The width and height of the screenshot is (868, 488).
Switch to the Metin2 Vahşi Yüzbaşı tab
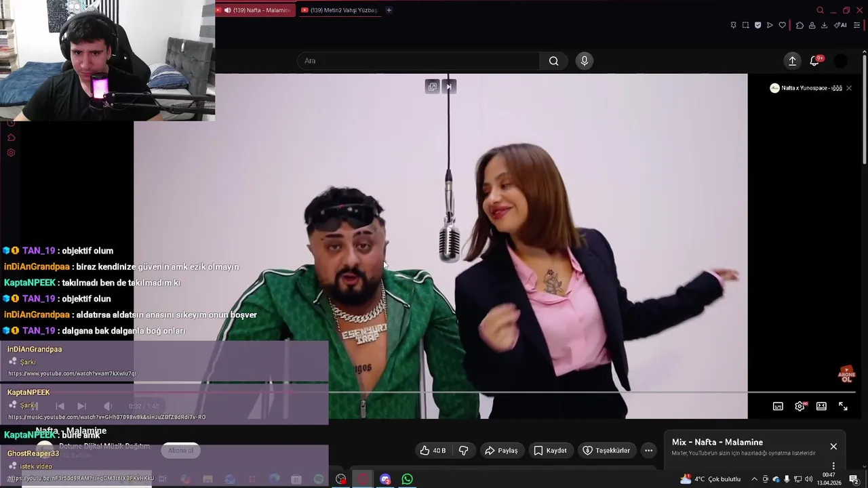tap(339, 10)
